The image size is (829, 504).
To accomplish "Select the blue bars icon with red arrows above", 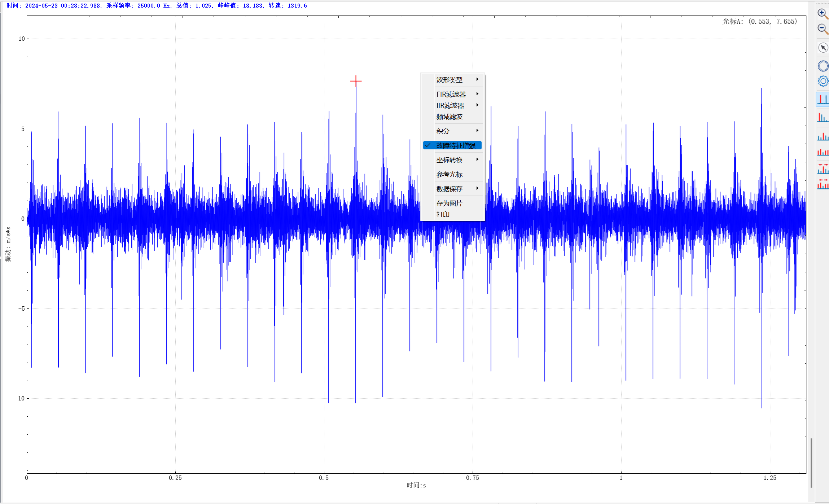I will (823, 169).
